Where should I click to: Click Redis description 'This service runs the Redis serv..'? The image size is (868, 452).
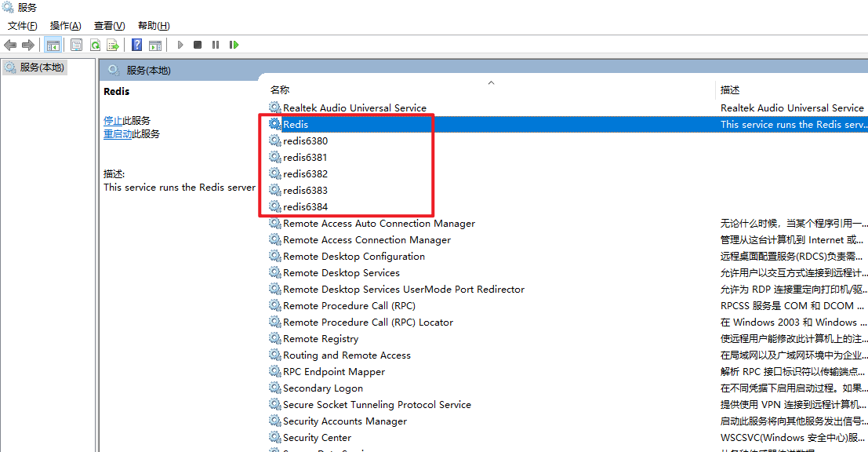tap(794, 125)
